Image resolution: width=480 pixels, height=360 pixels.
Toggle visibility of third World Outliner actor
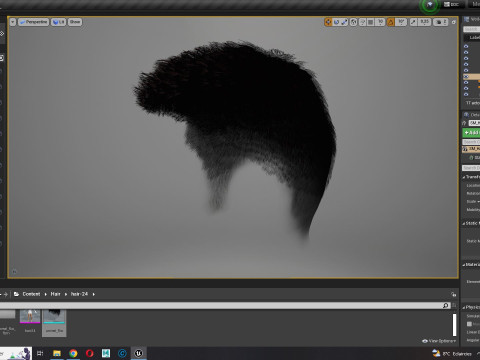point(466,58)
